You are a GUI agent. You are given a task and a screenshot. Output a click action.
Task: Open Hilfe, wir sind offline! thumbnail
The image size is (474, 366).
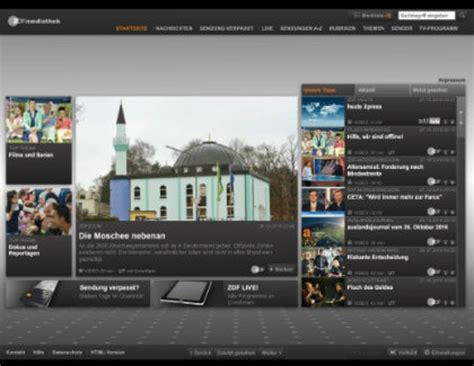point(323,142)
